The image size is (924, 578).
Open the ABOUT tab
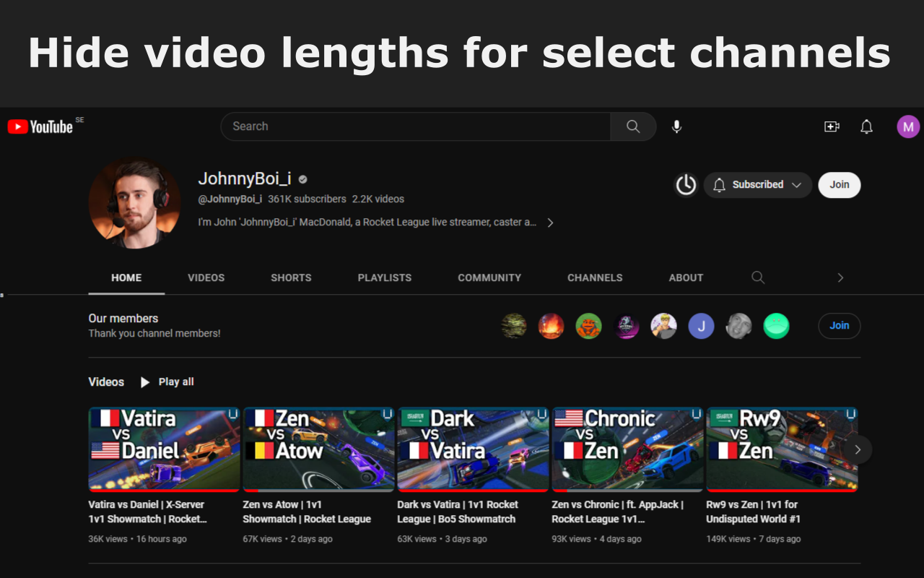point(686,277)
